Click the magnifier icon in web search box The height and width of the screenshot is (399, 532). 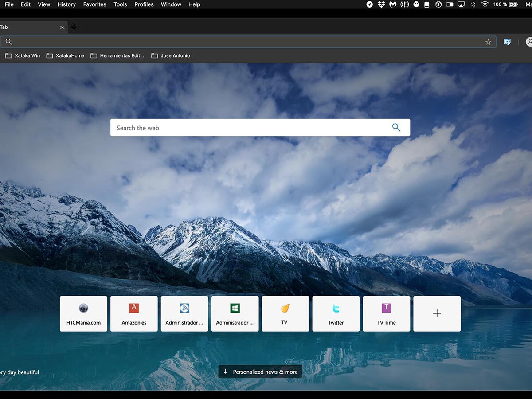click(x=396, y=128)
